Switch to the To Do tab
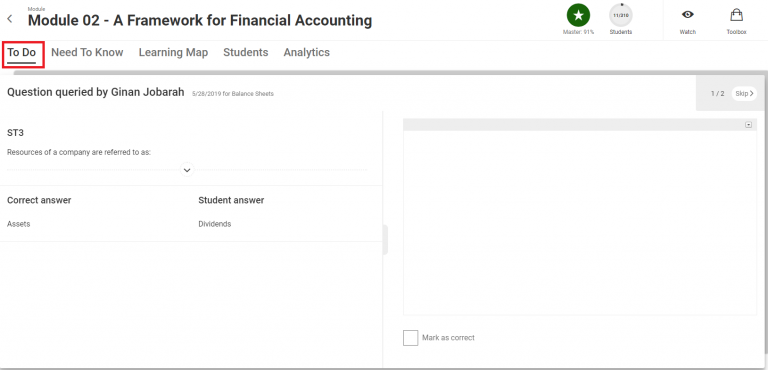Screen dimensions: 768x370 pos(22,52)
